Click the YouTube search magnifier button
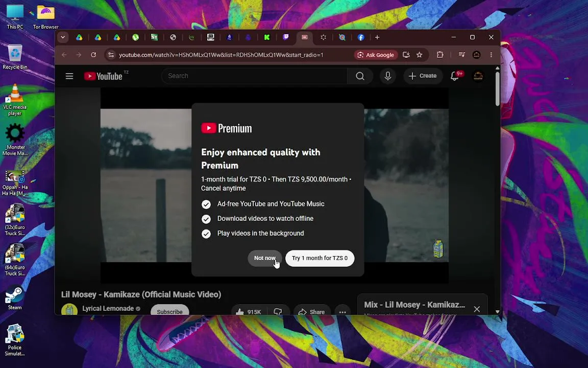The width and height of the screenshot is (588, 368). click(x=360, y=76)
